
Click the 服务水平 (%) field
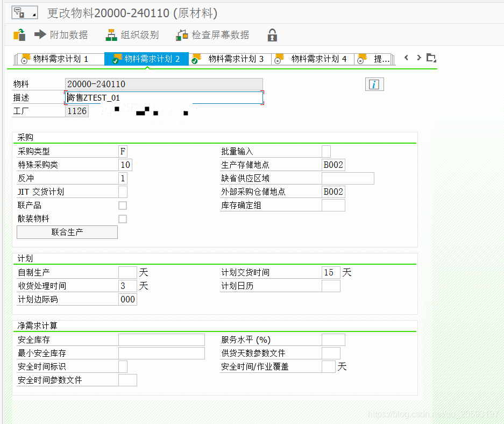click(333, 340)
